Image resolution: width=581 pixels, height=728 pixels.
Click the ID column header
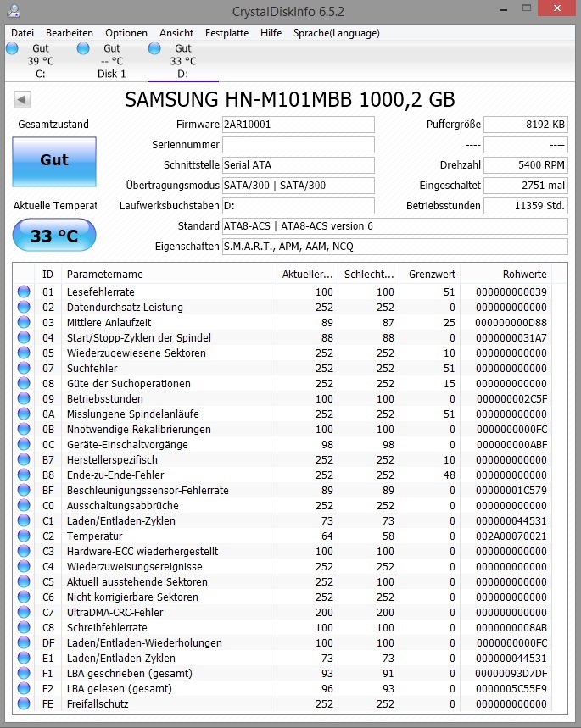tap(47, 274)
